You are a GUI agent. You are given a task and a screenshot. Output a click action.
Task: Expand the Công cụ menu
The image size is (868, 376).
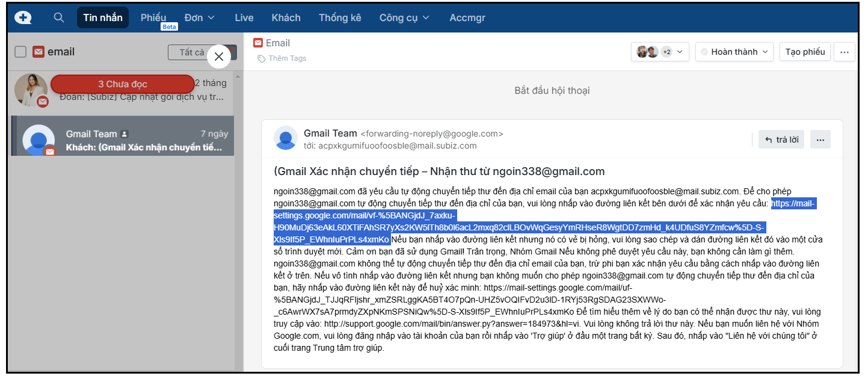(x=404, y=17)
